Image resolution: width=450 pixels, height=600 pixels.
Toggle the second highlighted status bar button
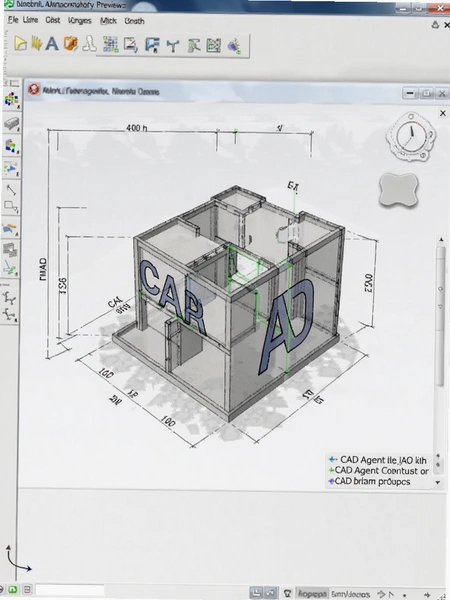coord(271,593)
